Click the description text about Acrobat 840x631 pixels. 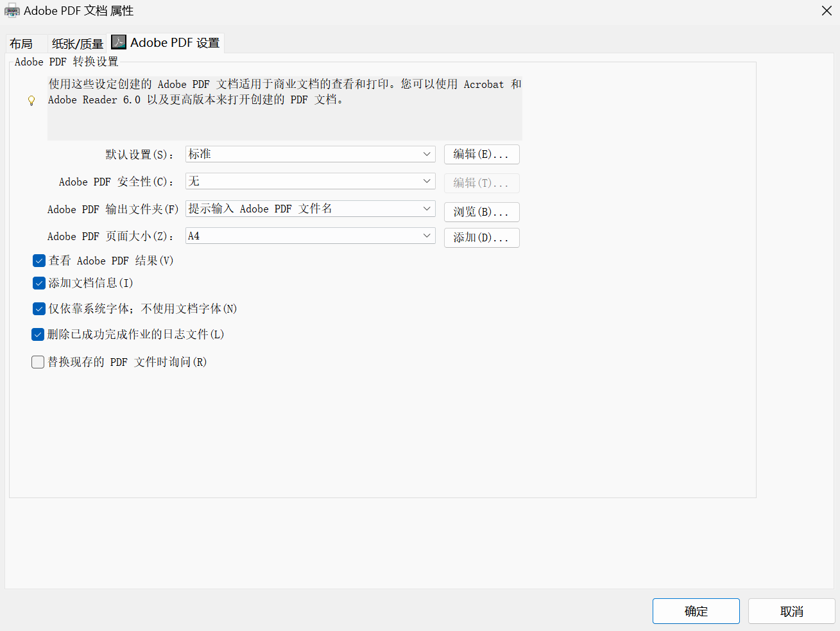click(284, 92)
